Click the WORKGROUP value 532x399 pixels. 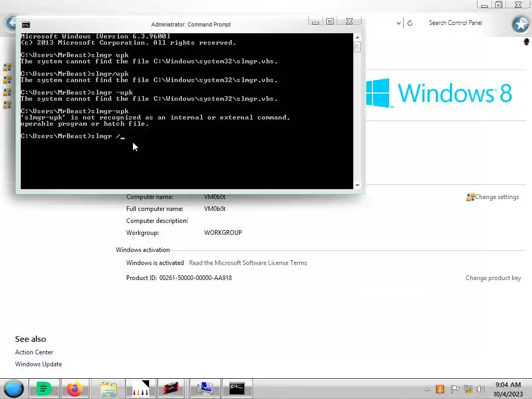223,233
